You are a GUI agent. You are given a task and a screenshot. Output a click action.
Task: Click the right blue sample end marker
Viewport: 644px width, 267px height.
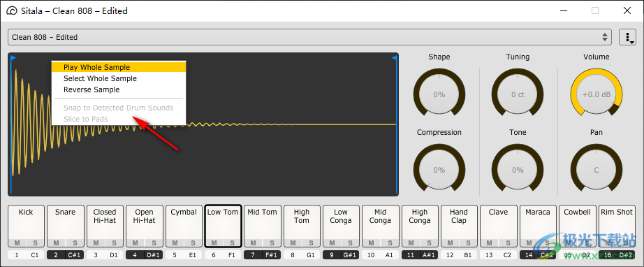click(394, 58)
